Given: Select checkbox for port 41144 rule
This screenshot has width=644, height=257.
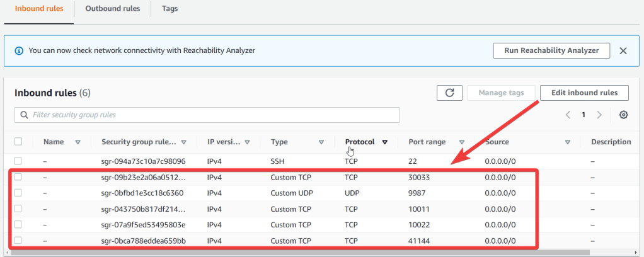Looking at the screenshot, I should point(18,240).
